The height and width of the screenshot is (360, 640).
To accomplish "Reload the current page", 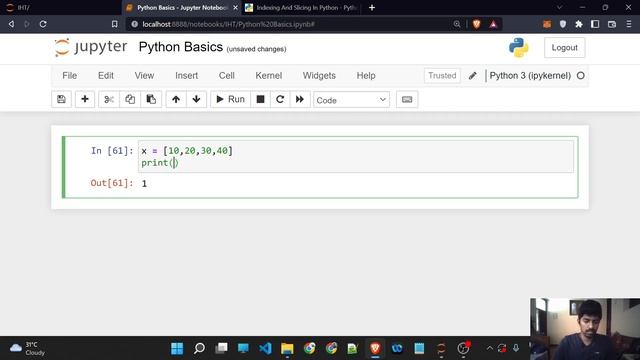I will (x=43, y=24).
